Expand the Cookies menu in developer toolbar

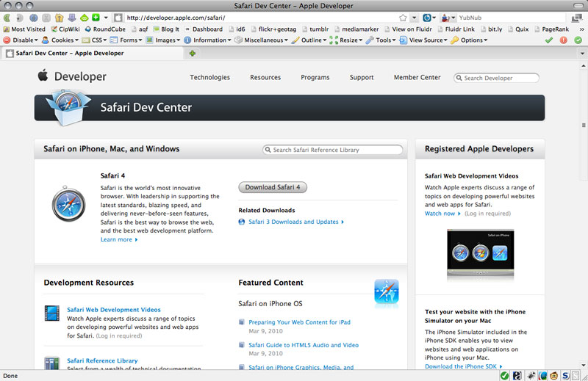click(x=60, y=40)
